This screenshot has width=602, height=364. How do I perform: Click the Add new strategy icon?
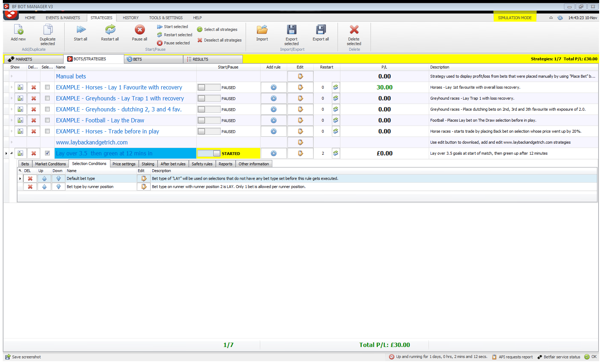point(18,29)
